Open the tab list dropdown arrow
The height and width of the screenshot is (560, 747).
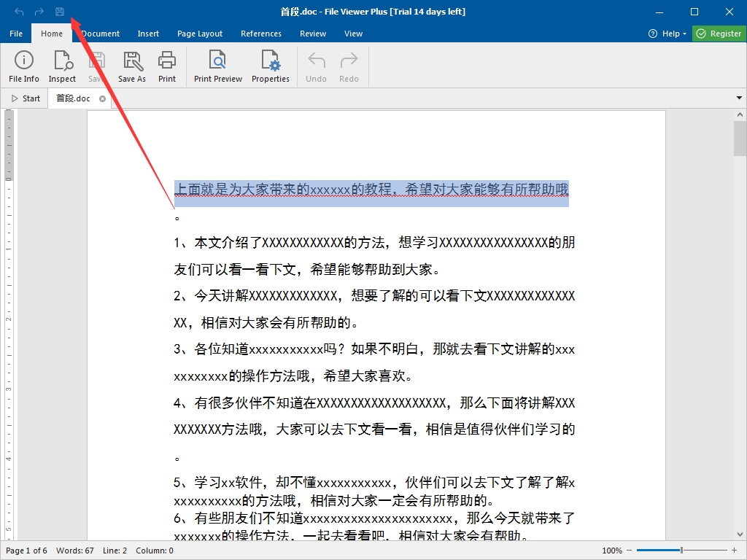pyautogui.click(x=739, y=98)
